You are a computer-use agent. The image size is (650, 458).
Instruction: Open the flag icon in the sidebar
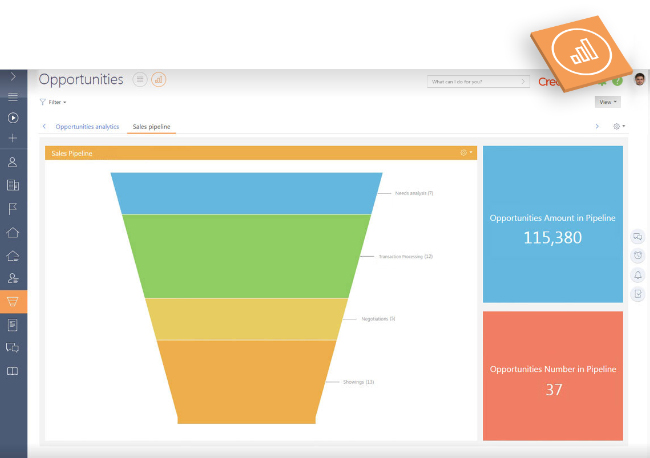click(12, 209)
